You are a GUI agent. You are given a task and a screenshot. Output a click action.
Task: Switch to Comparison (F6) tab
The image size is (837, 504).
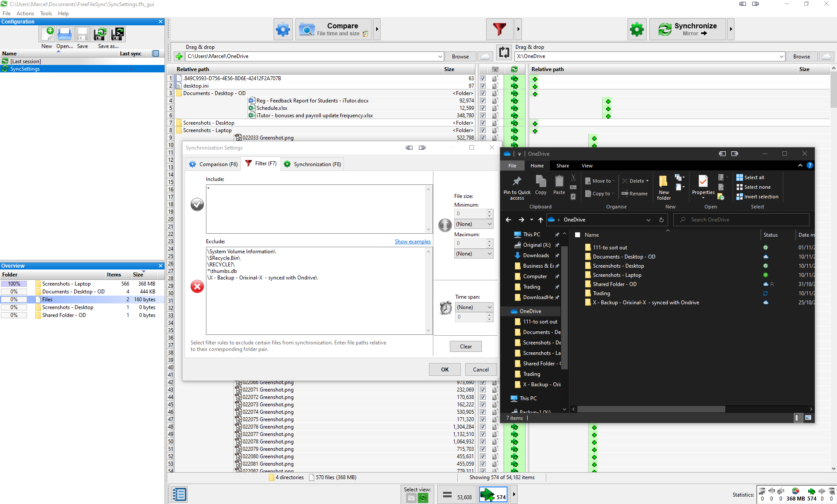[213, 164]
